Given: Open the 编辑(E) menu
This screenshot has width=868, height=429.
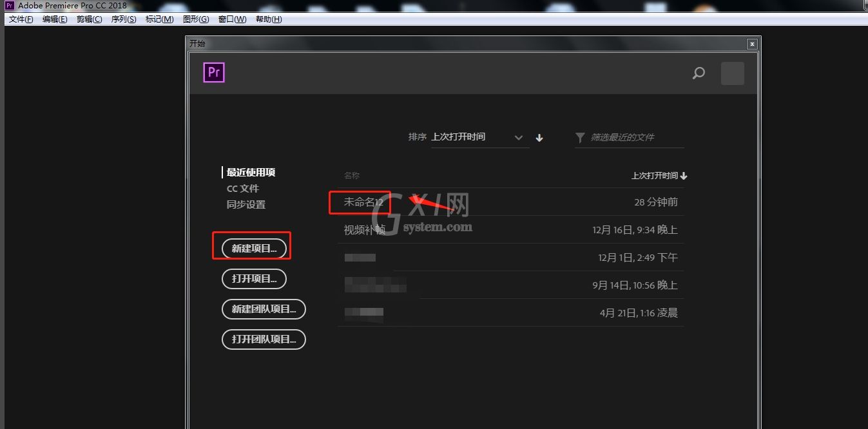Looking at the screenshot, I should [x=55, y=19].
